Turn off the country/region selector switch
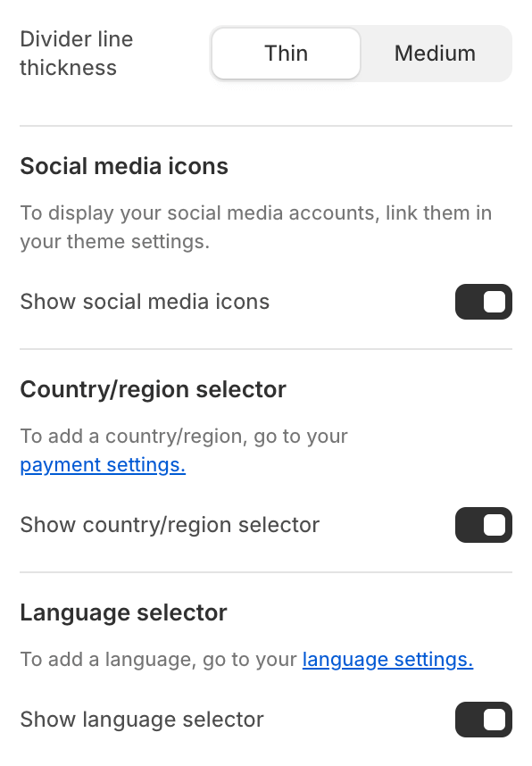 tap(484, 525)
